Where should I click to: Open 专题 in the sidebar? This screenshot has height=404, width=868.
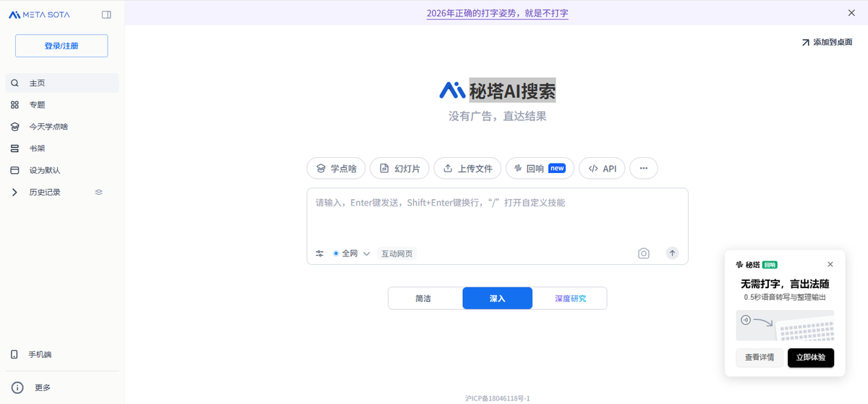tap(37, 105)
